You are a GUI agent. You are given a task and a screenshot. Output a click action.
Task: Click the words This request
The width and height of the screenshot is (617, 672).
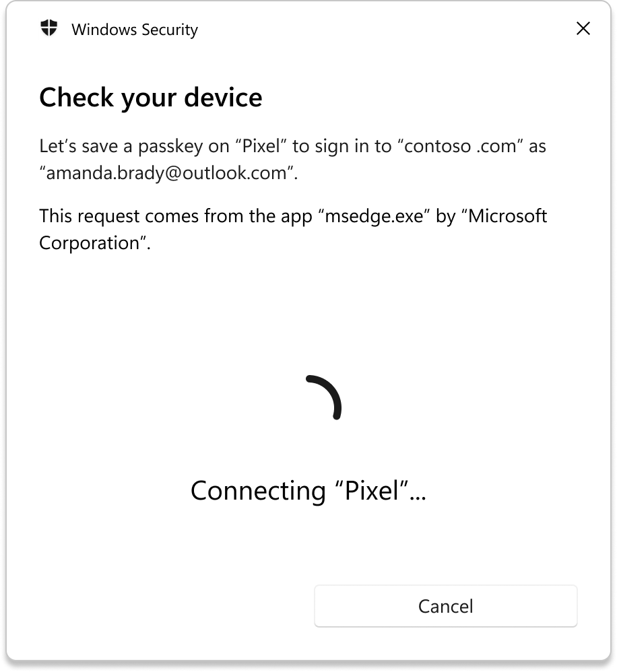click(x=90, y=216)
